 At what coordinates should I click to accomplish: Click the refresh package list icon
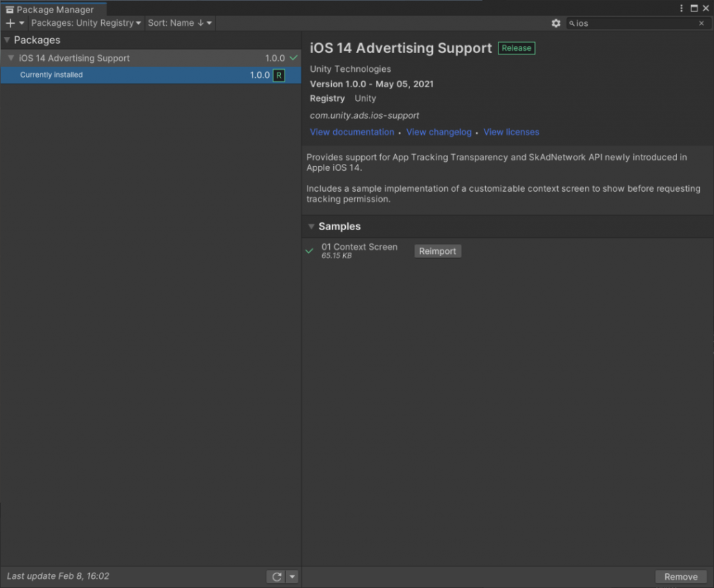point(276,577)
